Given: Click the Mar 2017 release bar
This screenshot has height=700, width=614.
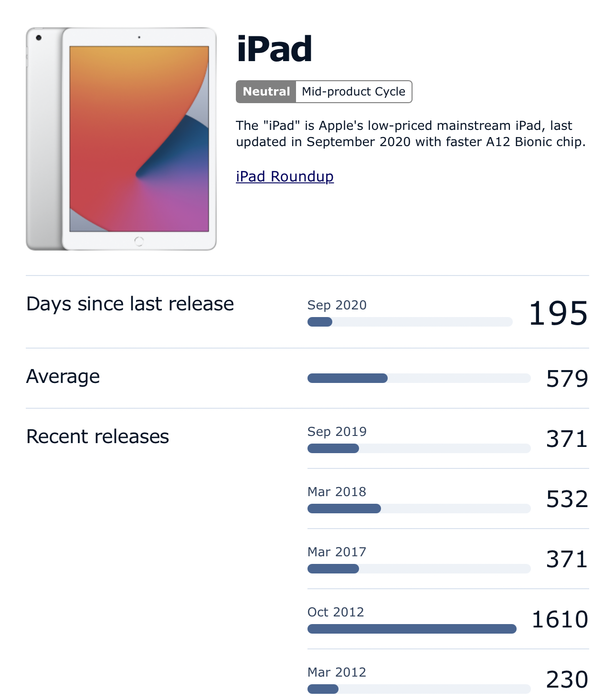Looking at the screenshot, I should click(x=419, y=569).
